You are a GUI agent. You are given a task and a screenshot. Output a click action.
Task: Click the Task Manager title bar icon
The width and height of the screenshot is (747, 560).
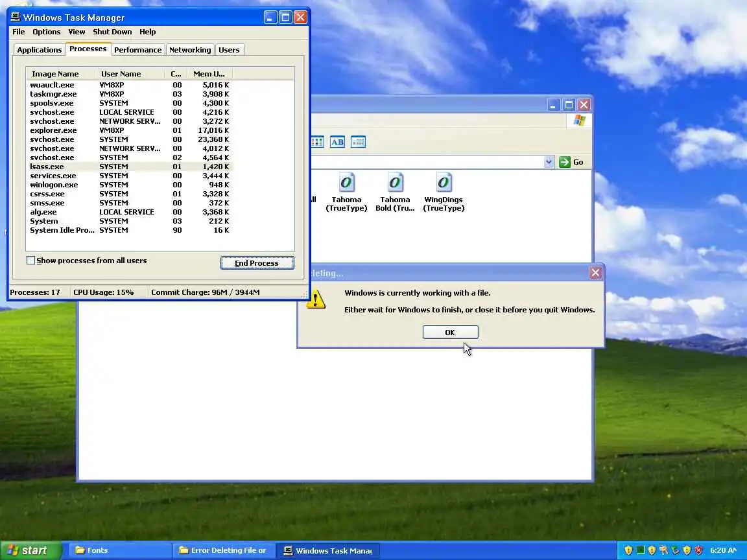pos(16,17)
